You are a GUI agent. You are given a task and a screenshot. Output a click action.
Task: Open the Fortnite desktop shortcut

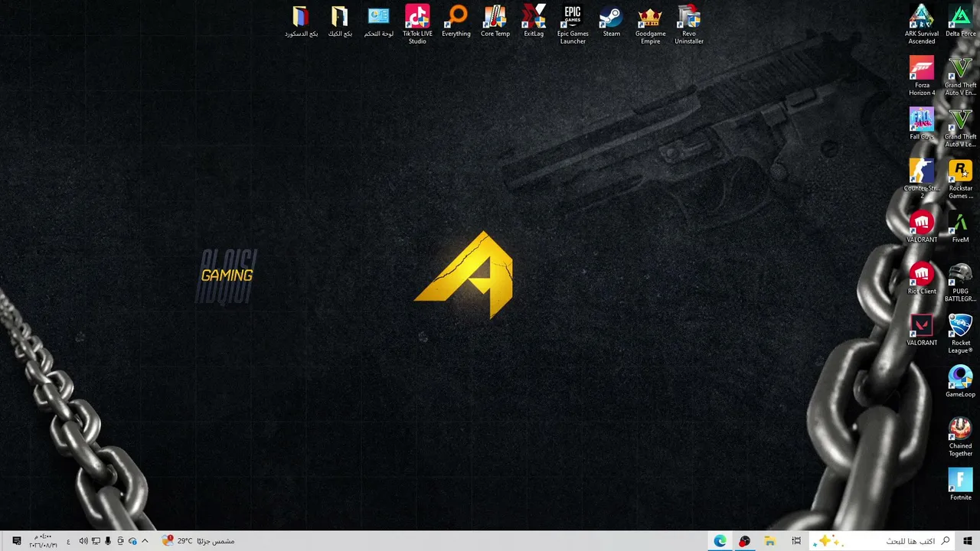click(960, 485)
